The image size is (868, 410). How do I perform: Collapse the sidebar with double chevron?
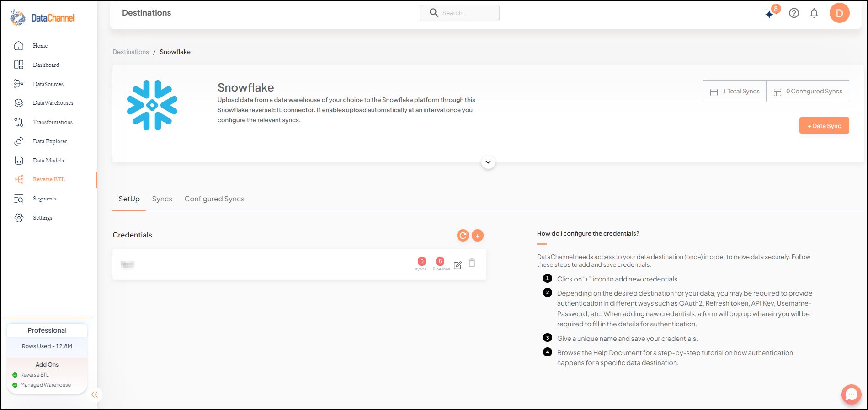click(x=95, y=394)
